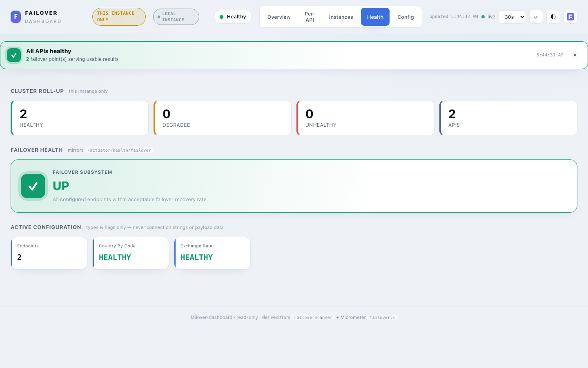Open the 30s refresh interval dropdown
The image size is (588, 368).
tap(512, 17)
